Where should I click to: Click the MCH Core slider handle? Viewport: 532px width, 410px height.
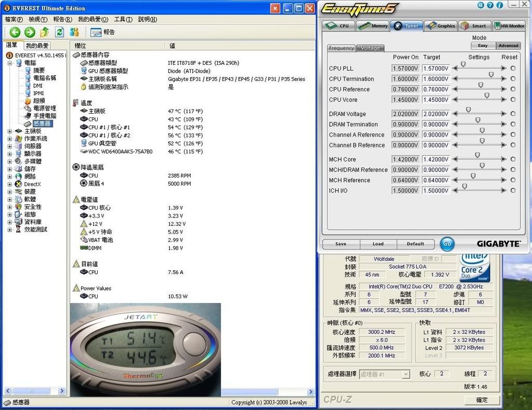477,155
